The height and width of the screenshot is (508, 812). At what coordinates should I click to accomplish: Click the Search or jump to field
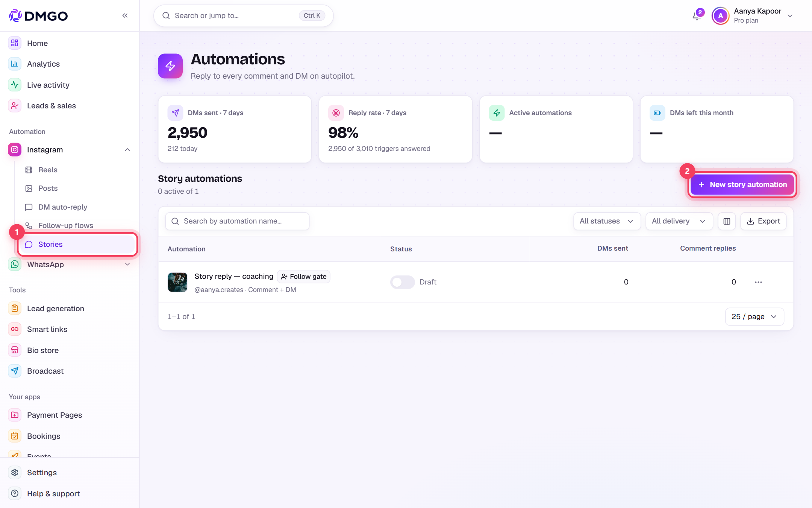(x=244, y=16)
